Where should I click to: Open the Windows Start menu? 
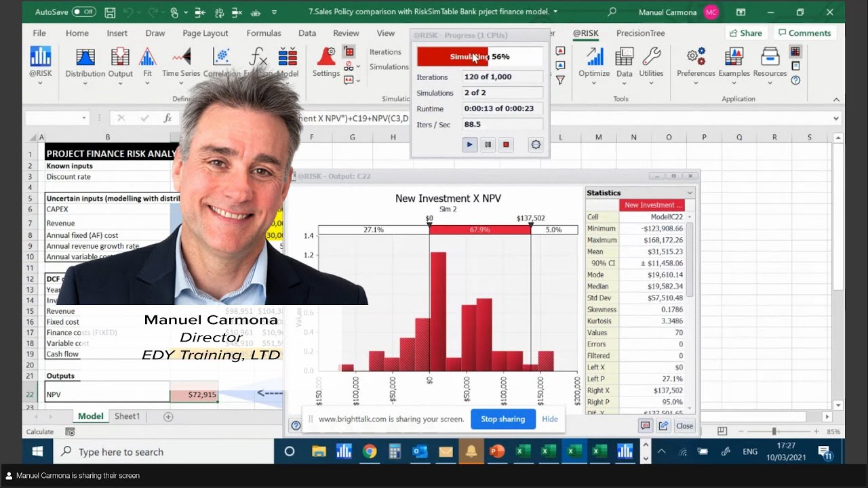[x=37, y=452]
